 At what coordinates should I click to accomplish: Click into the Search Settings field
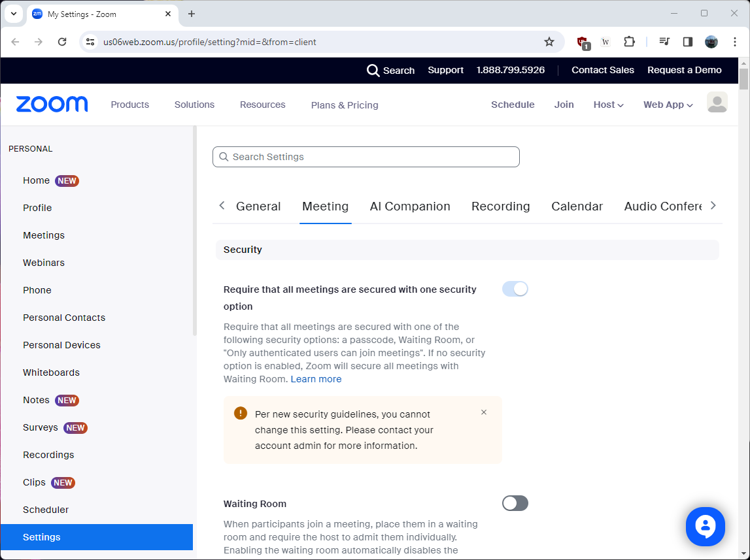point(366,157)
